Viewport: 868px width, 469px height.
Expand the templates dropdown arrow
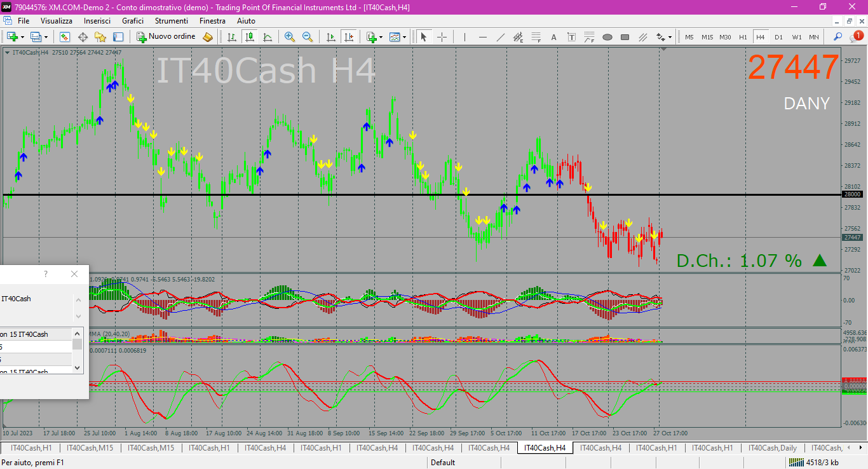404,37
